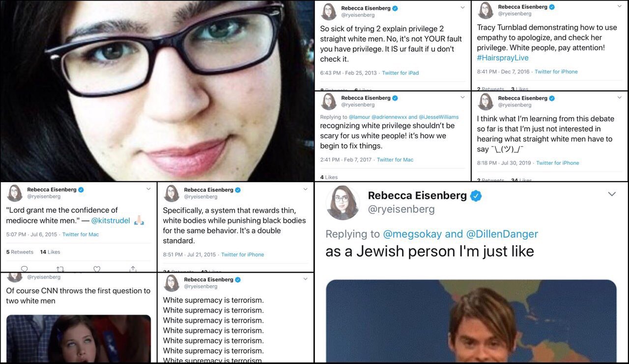Viewport: 629px width, 364px height.
Task: Open the GIF image in the CNN tweet
Action: 79,339
